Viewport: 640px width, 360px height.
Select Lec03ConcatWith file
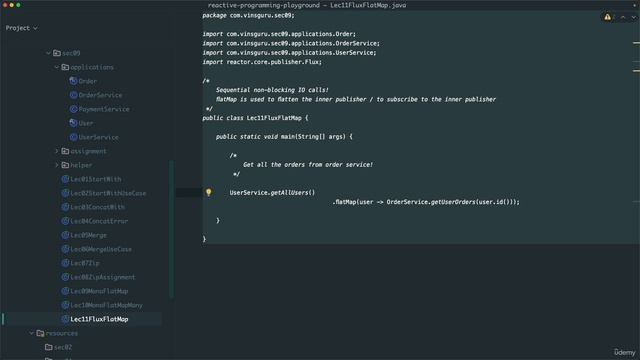tap(98, 207)
